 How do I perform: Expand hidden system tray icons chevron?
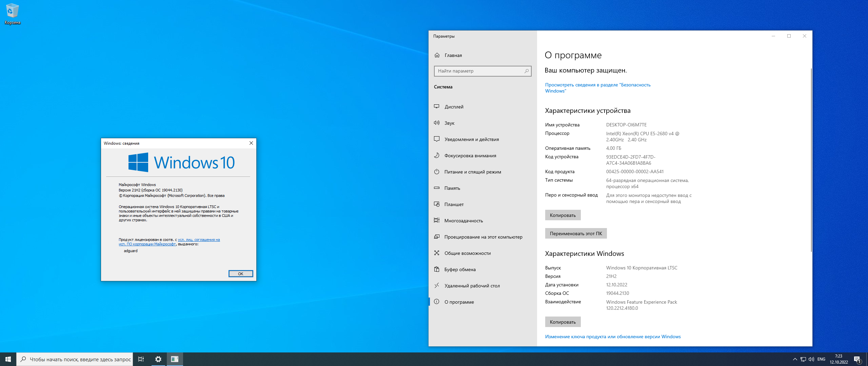[795, 359]
